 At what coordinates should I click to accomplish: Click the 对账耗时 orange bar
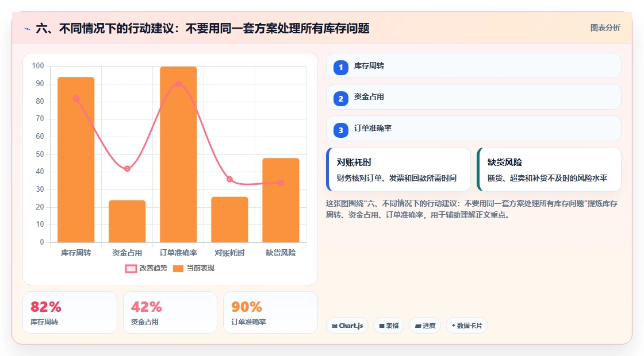pyautogui.click(x=229, y=219)
